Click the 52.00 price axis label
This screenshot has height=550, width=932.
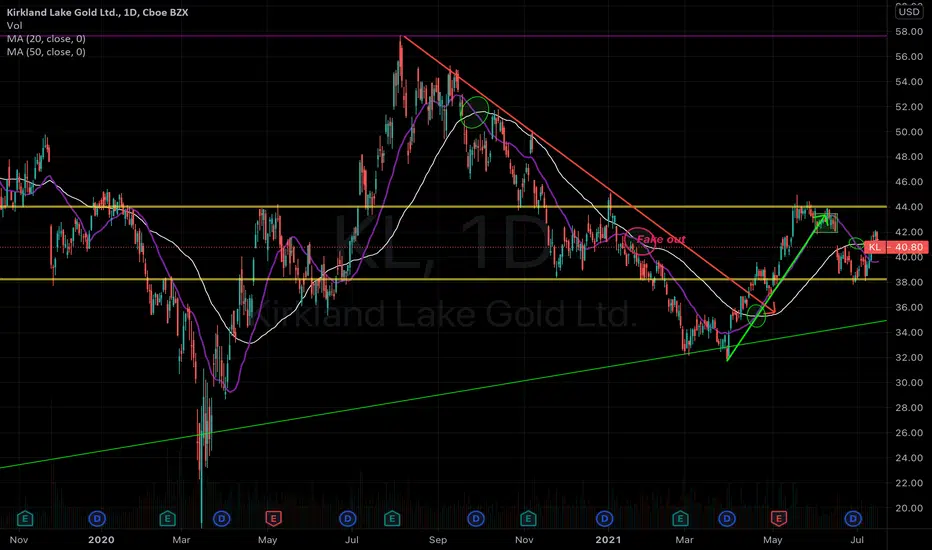(x=909, y=107)
